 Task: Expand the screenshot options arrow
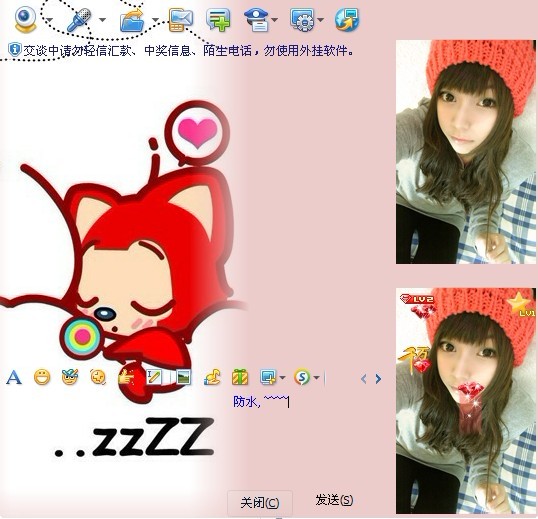coord(282,378)
